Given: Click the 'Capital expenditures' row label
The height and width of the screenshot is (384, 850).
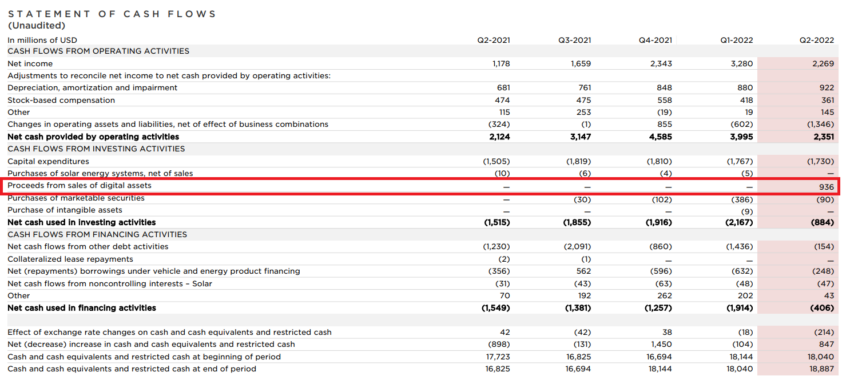Looking at the screenshot, I should pos(48,162).
